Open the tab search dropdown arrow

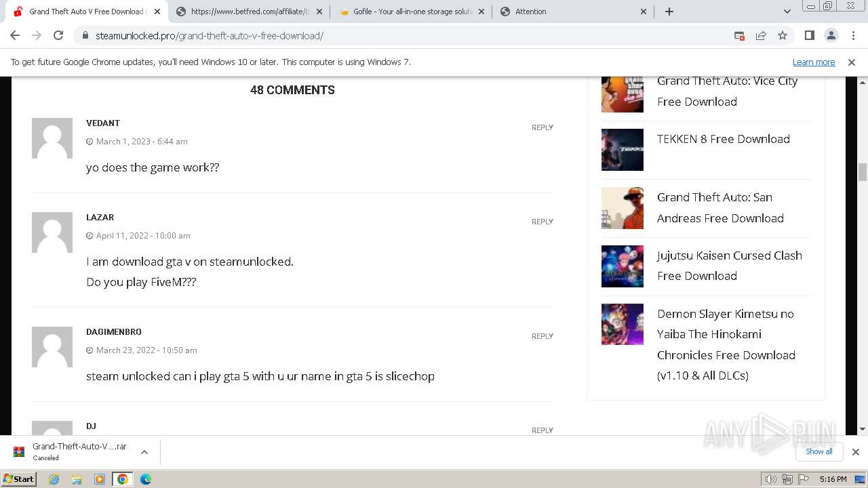[x=787, y=12]
